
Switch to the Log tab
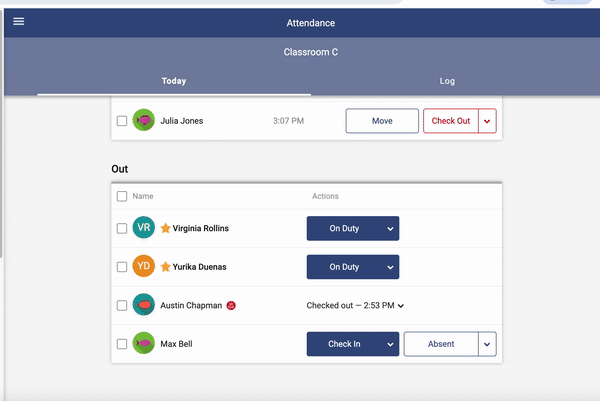click(447, 81)
